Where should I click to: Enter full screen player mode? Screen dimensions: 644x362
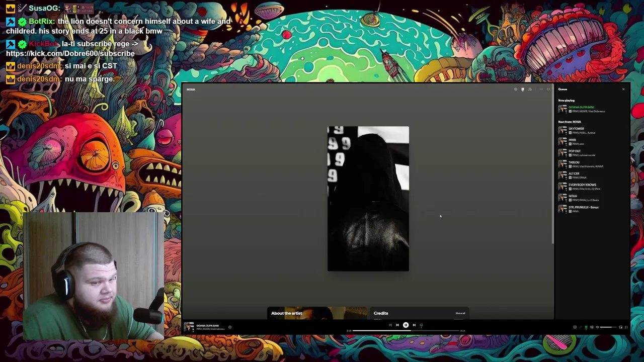(x=626, y=327)
